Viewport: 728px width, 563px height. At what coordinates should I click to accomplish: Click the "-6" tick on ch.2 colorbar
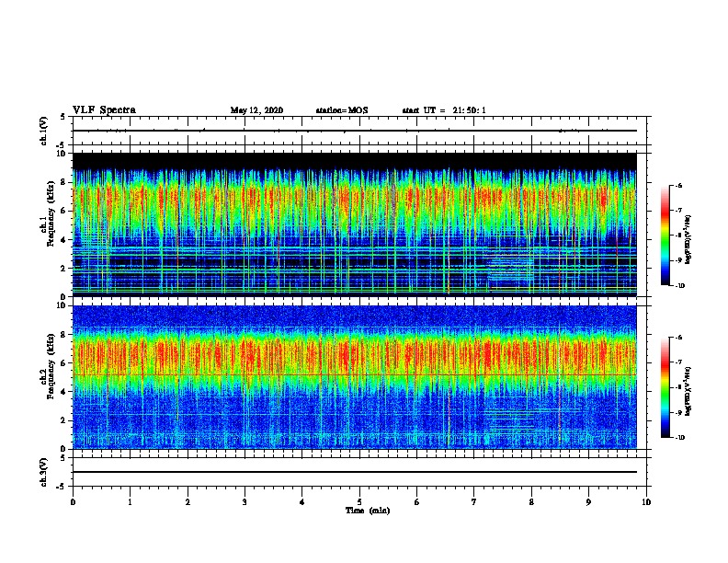pos(678,338)
